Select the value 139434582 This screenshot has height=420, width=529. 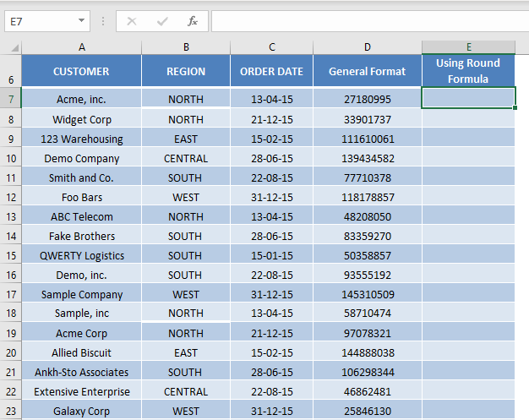point(368,158)
